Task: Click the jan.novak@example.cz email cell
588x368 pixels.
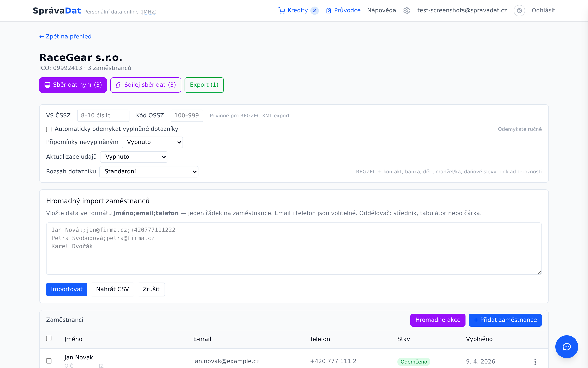Action: pyautogui.click(x=226, y=361)
